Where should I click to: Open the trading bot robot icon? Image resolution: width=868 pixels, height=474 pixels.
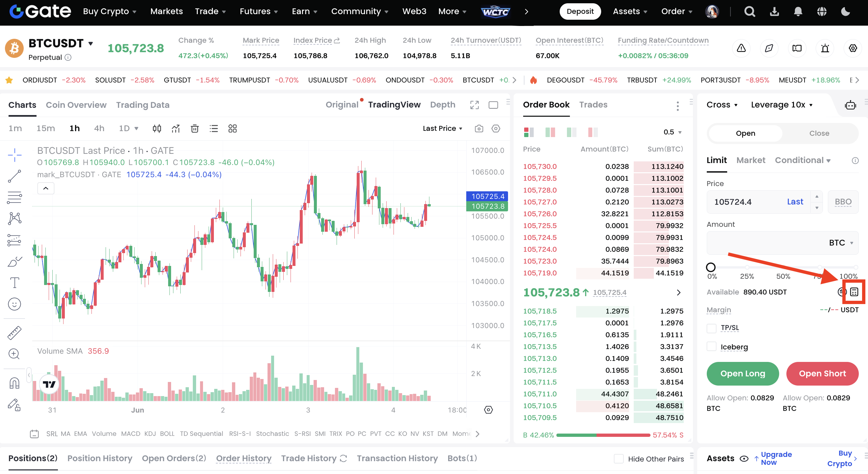[x=850, y=106]
